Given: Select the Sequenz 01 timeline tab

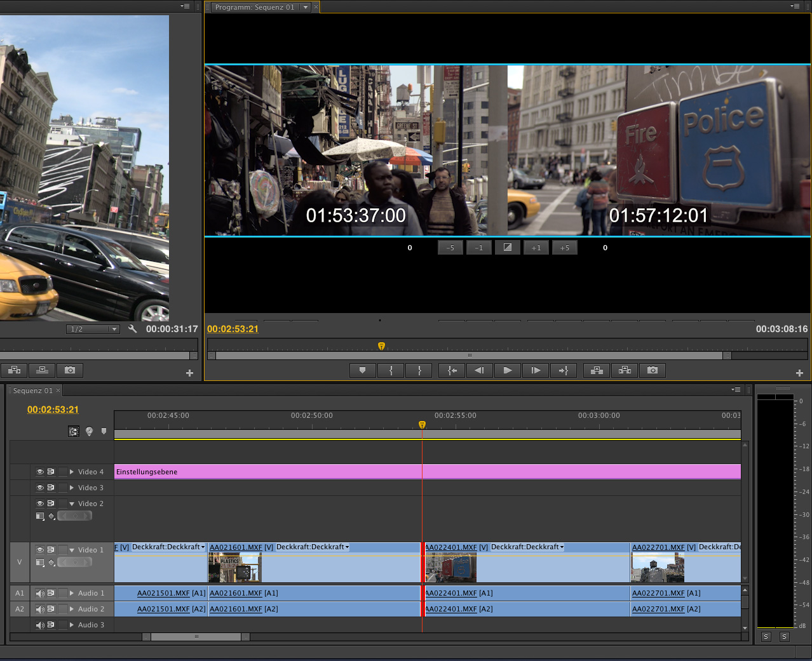Looking at the screenshot, I should coord(32,391).
